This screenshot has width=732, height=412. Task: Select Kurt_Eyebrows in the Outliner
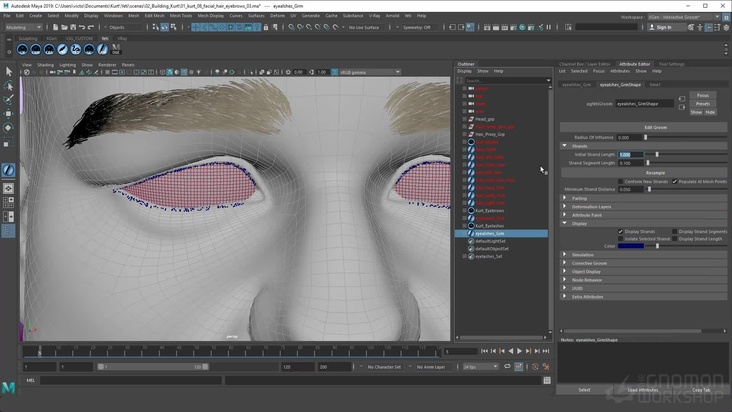489,210
